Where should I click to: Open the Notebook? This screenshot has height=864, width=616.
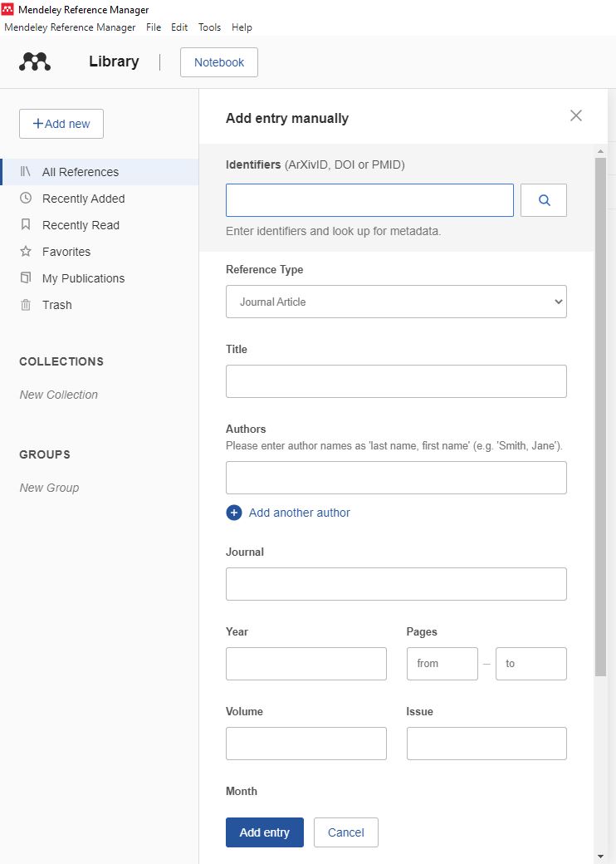click(x=218, y=61)
